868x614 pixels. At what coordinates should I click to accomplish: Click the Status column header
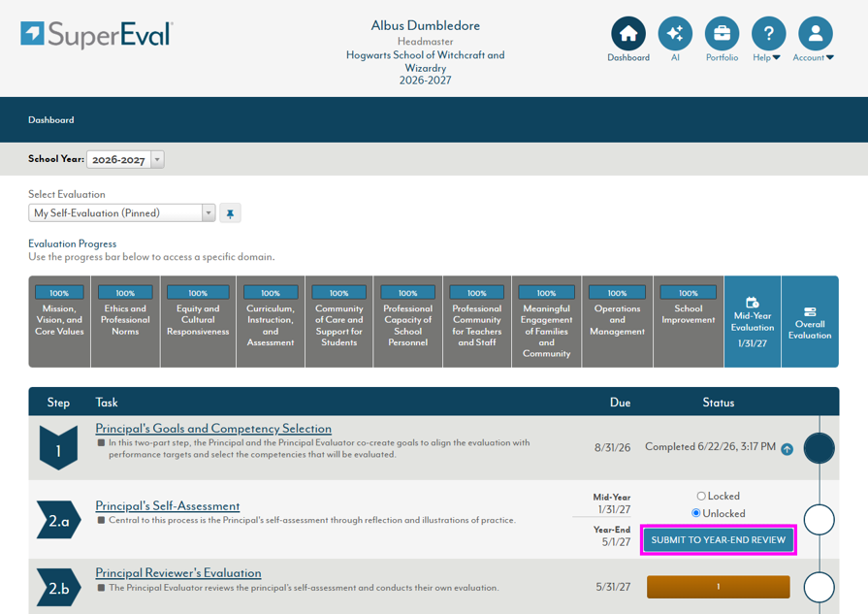pyautogui.click(x=718, y=403)
